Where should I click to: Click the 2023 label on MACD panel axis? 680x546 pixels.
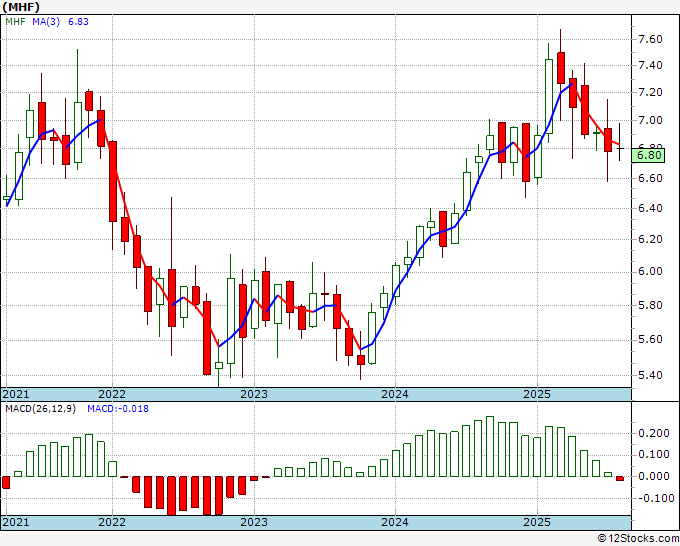click(x=254, y=522)
